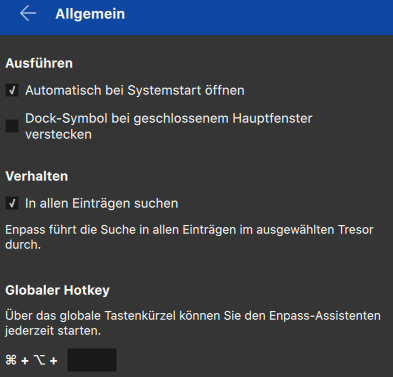Click the global hotkey key input box

coord(92,360)
